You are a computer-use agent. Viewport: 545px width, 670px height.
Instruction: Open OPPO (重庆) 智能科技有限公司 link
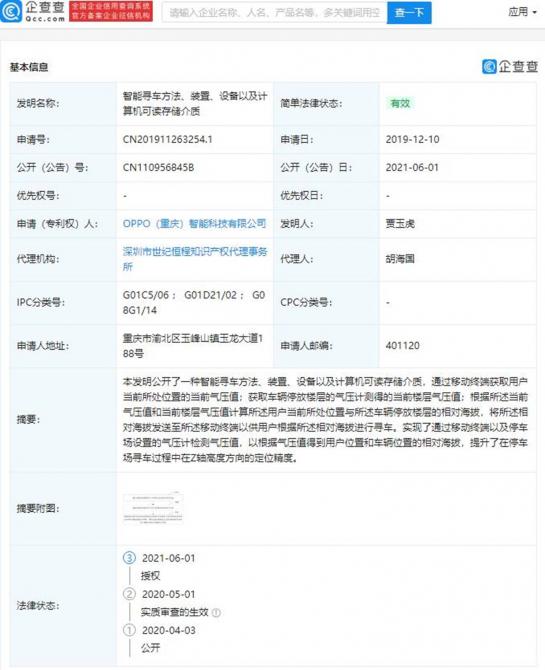click(x=194, y=223)
